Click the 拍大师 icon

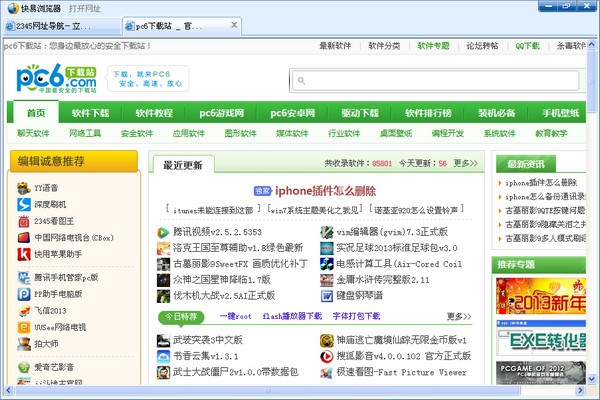tap(24, 344)
